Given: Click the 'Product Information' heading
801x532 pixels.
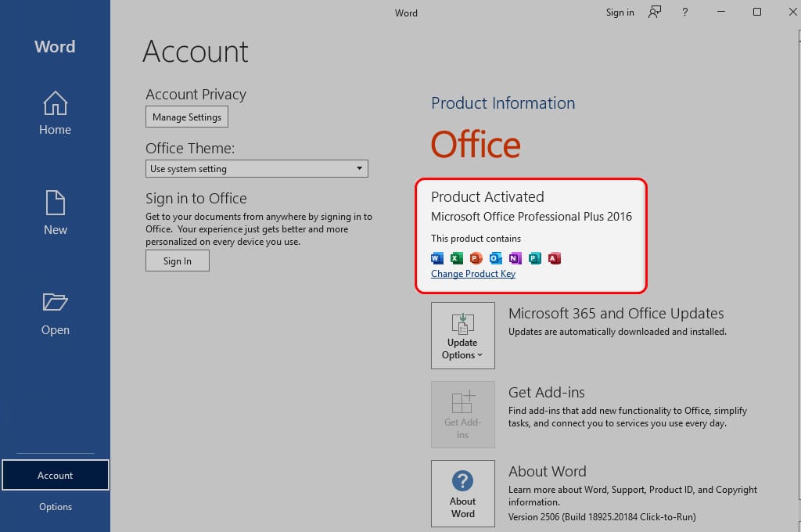Looking at the screenshot, I should tap(503, 103).
